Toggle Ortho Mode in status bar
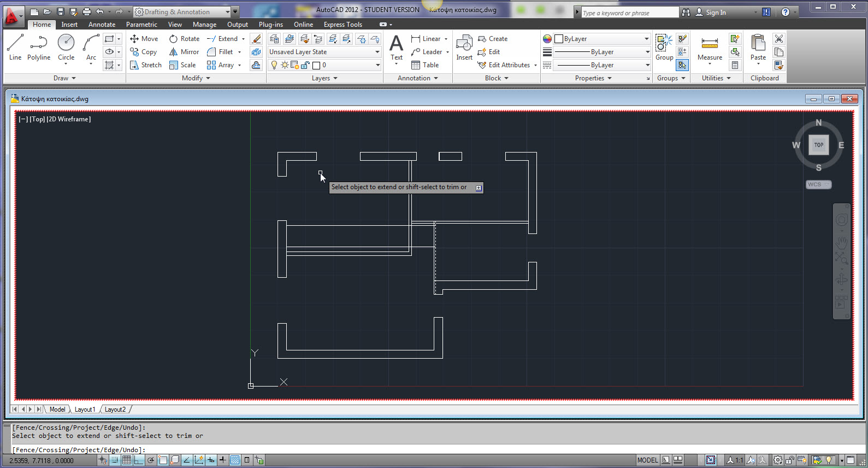This screenshot has height=468, width=868. (x=139, y=460)
